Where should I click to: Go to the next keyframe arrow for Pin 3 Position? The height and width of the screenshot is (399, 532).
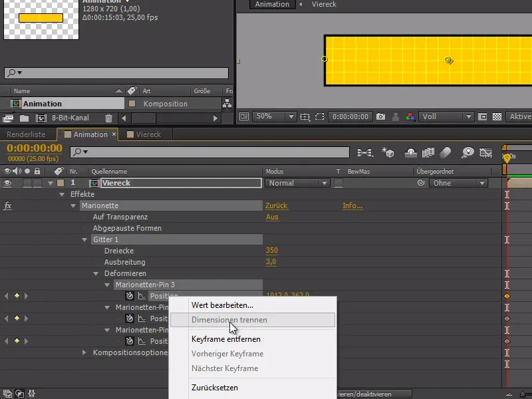coord(27,296)
